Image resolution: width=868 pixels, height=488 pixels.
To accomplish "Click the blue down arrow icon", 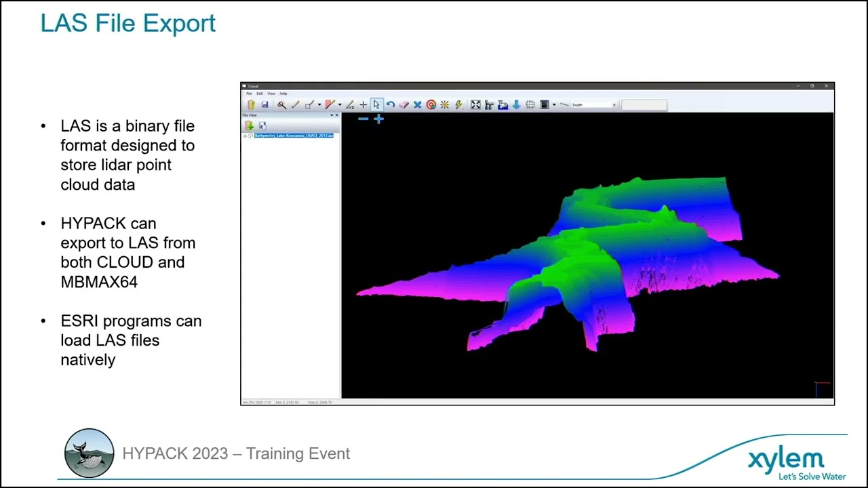I will click(516, 104).
